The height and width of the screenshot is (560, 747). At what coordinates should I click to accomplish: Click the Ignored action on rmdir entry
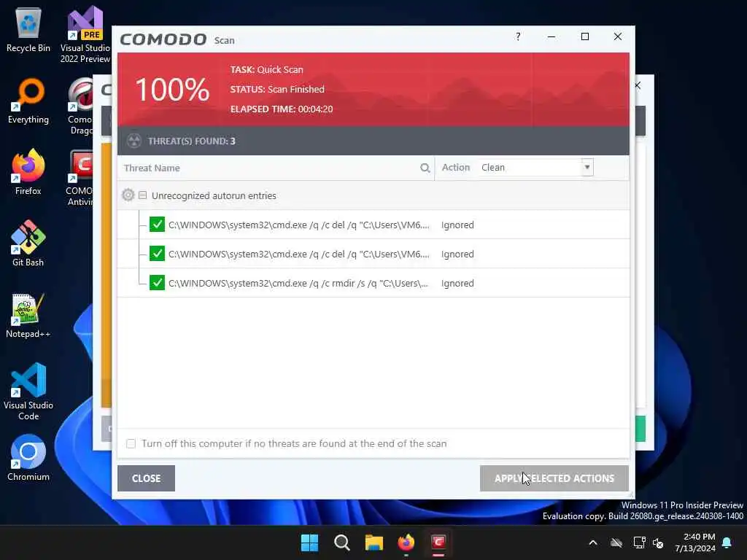pos(457,284)
